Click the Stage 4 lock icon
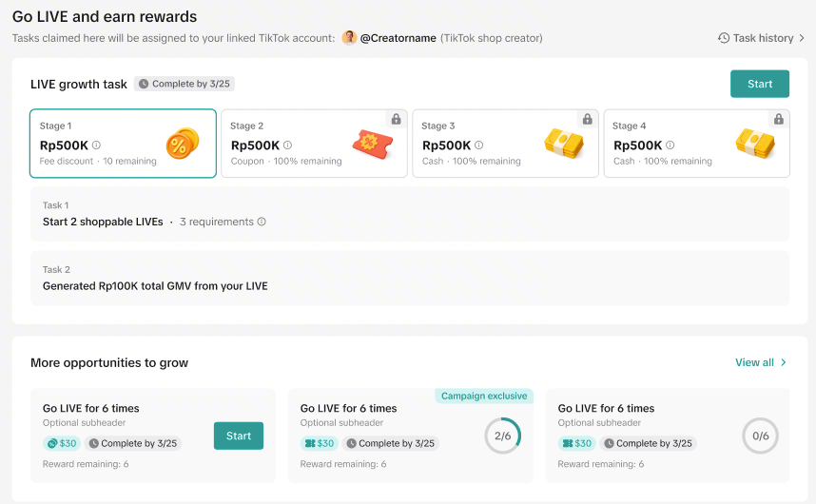 [779, 119]
